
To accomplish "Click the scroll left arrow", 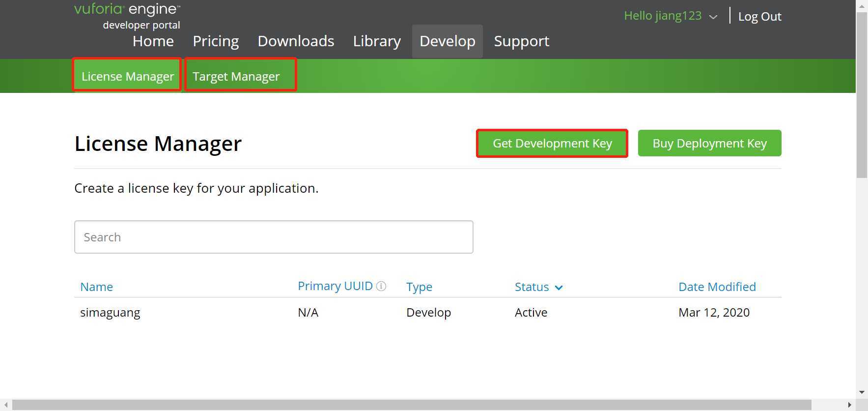I will pyautogui.click(x=5, y=405).
